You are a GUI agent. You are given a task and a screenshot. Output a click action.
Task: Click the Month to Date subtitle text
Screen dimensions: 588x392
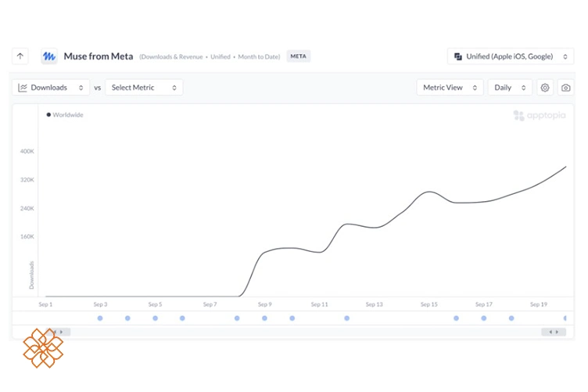(x=258, y=56)
